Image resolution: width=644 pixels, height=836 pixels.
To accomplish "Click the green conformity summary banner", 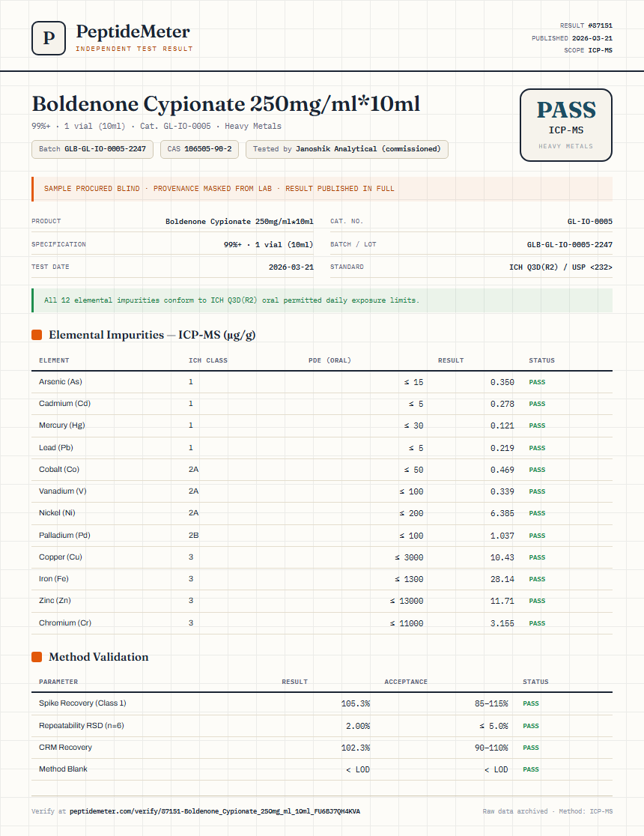I will [x=322, y=300].
